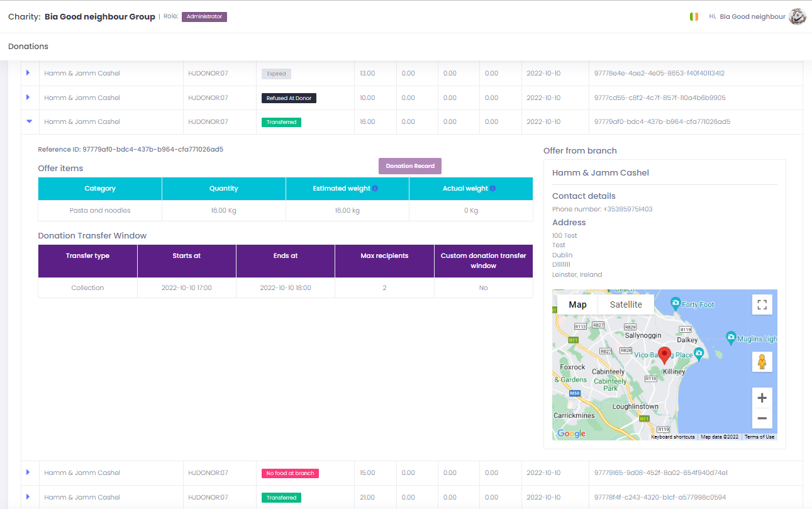
Task: Click the 16.00 Kg quantity cell
Action: tap(224, 210)
